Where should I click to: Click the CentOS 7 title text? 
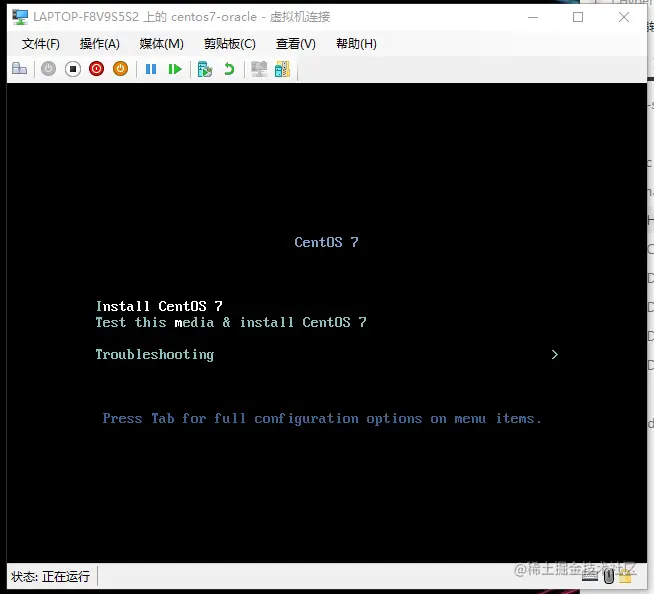(327, 242)
